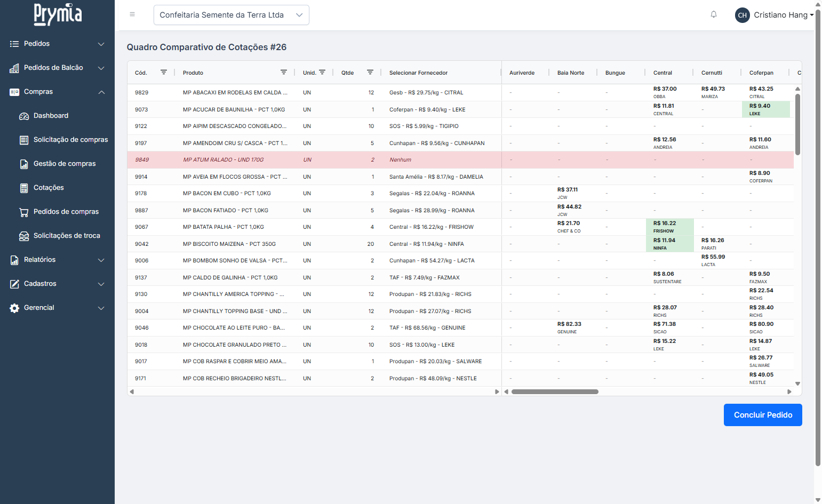
Task: Click the supplier columns horizontal scrollbar
Action: click(x=555, y=391)
